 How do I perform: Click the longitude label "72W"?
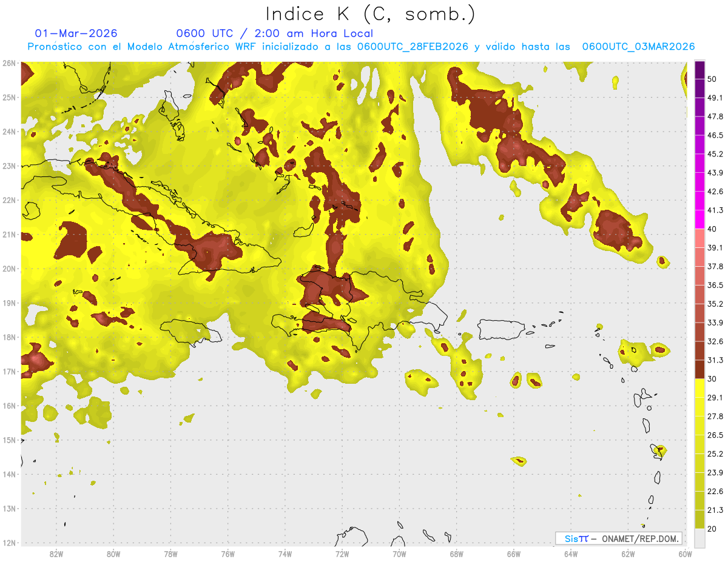tap(342, 554)
